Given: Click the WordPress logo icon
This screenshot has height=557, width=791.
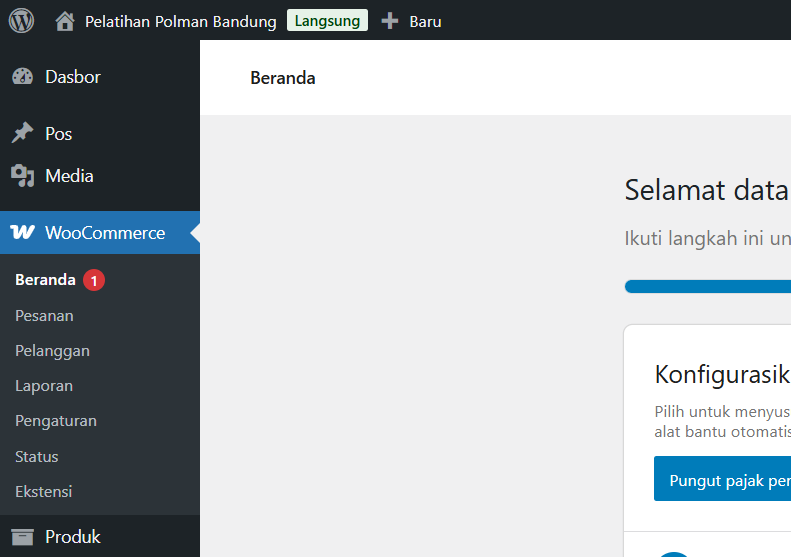Looking at the screenshot, I should pos(21,21).
